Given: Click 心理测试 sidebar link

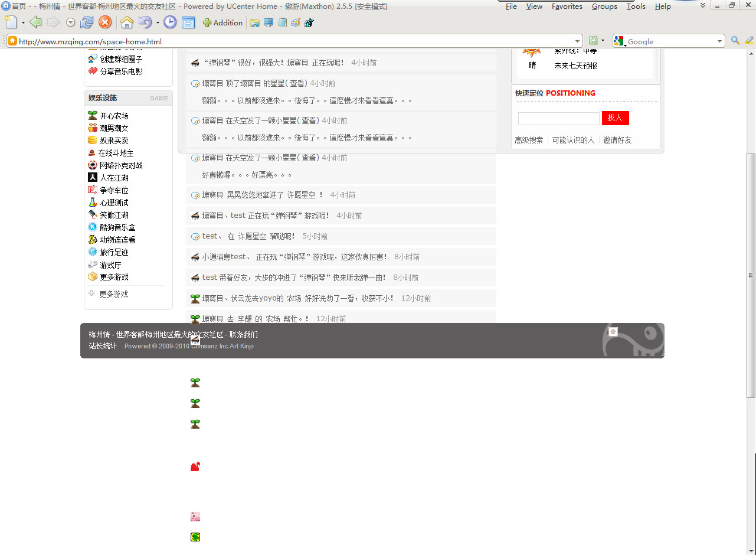Looking at the screenshot, I should point(114,203).
